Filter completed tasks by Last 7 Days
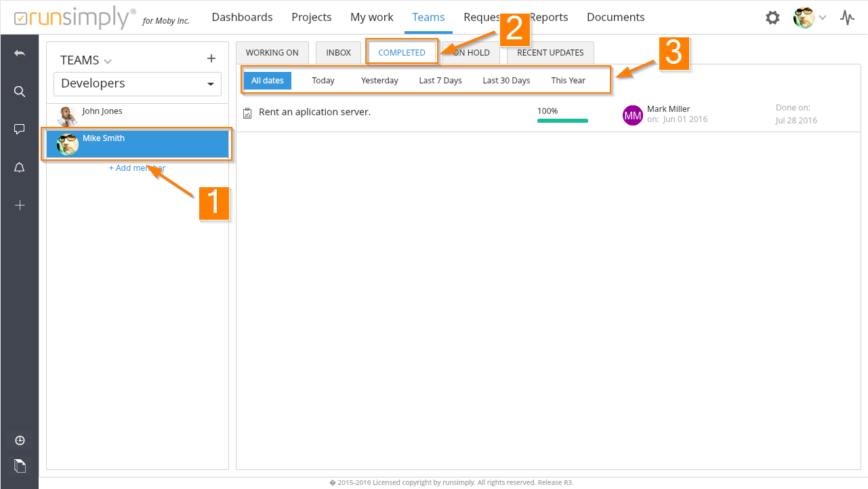The height and width of the screenshot is (489, 868). pyautogui.click(x=440, y=81)
